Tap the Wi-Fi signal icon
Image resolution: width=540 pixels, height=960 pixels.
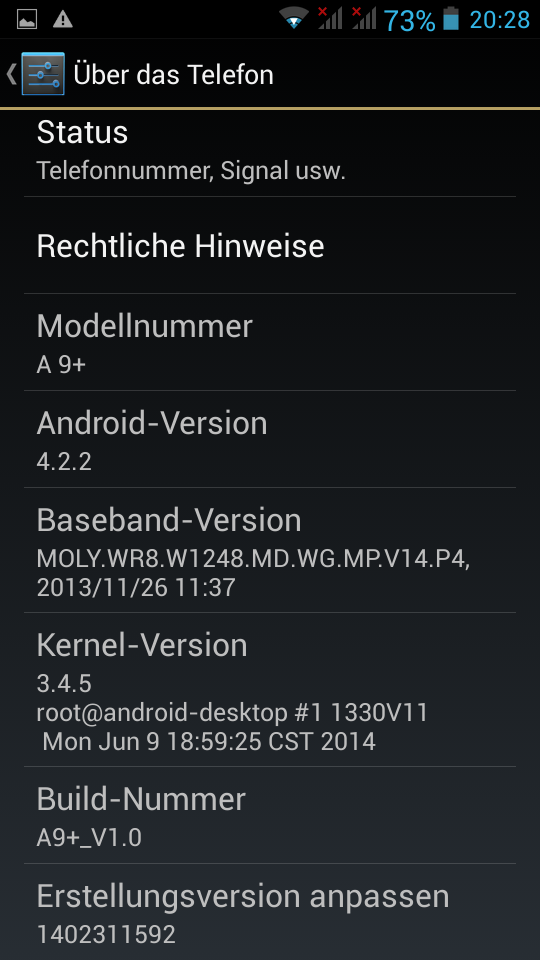coord(294,18)
